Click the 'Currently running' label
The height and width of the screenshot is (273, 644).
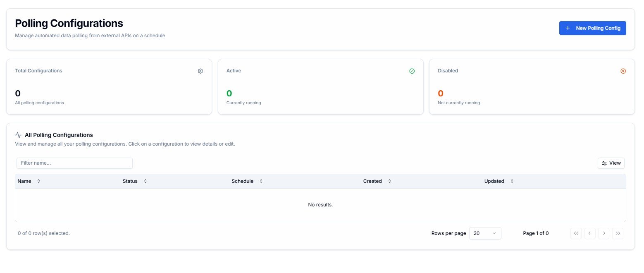244,103
